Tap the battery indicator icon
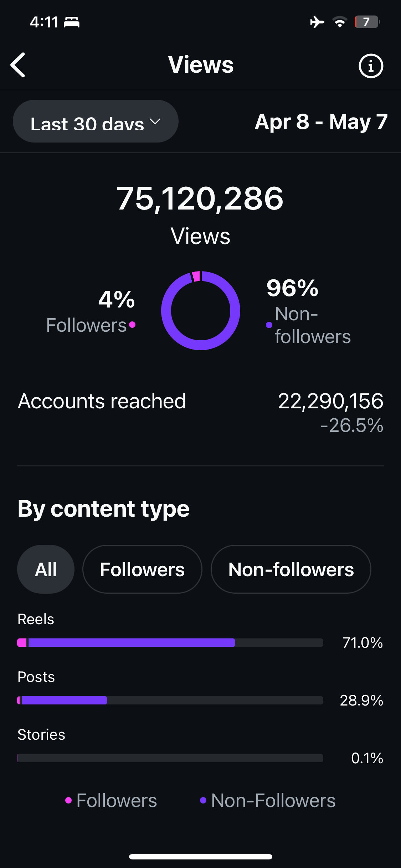This screenshot has width=401, height=868. point(367,22)
